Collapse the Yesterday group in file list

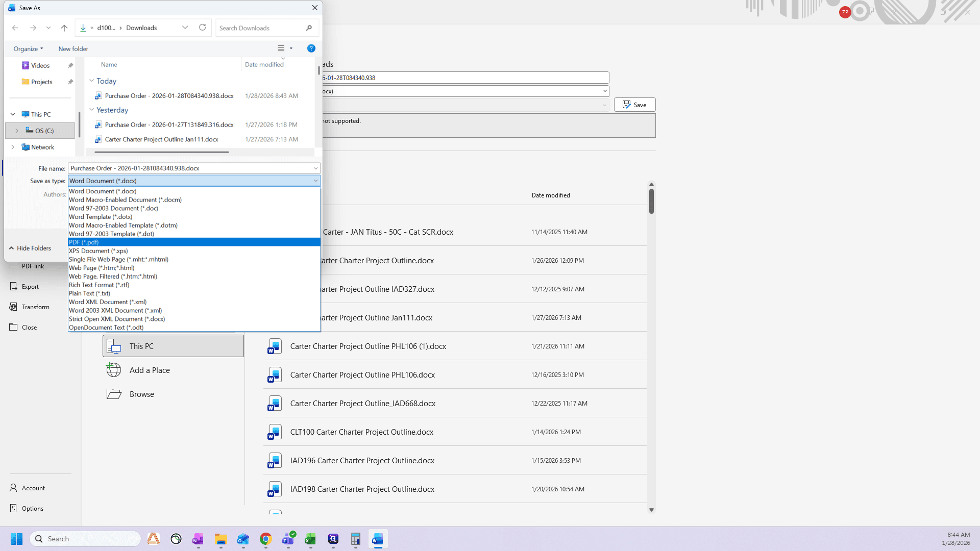pyautogui.click(x=92, y=110)
